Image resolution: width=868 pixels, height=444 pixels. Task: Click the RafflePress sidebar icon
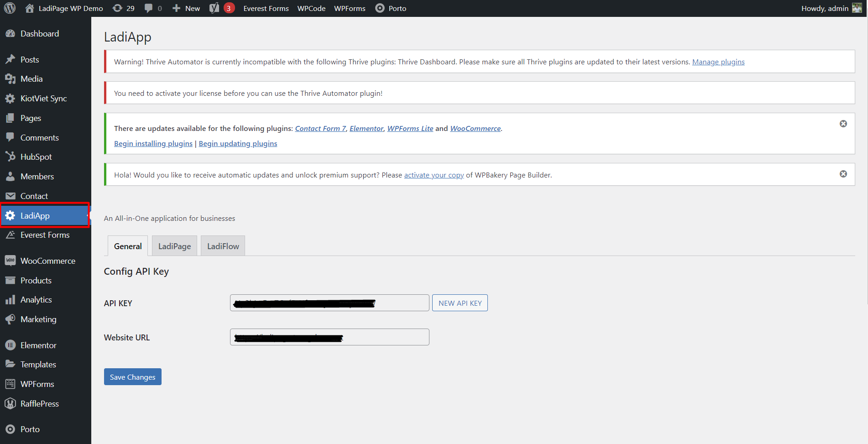pos(10,404)
